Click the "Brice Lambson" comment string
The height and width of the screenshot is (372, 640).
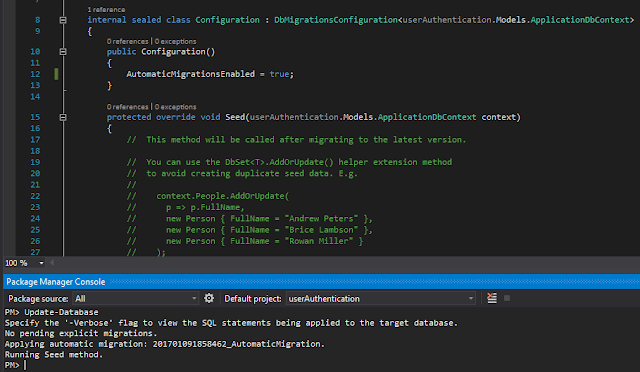(x=321, y=230)
